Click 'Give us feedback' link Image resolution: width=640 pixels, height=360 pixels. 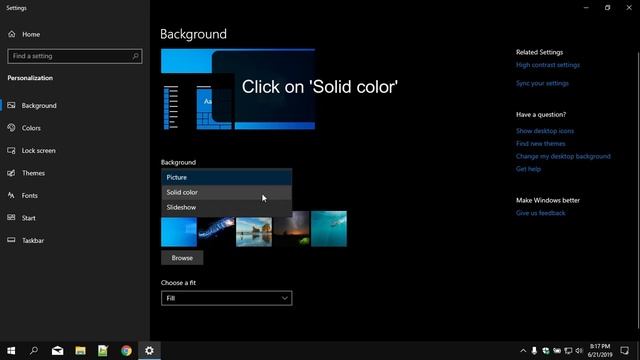tap(540, 213)
